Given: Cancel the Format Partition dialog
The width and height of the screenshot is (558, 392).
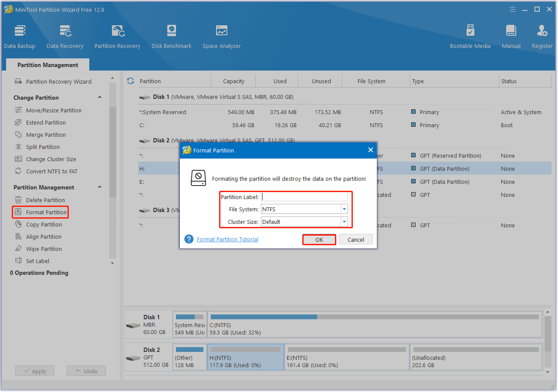Looking at the screenshot, I should coord(356,240).
